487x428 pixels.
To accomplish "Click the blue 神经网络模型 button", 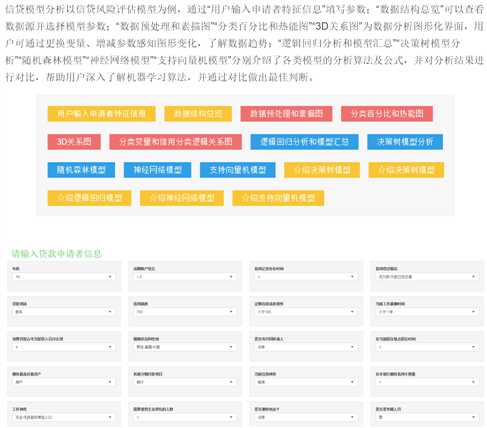I will point(157,170).
